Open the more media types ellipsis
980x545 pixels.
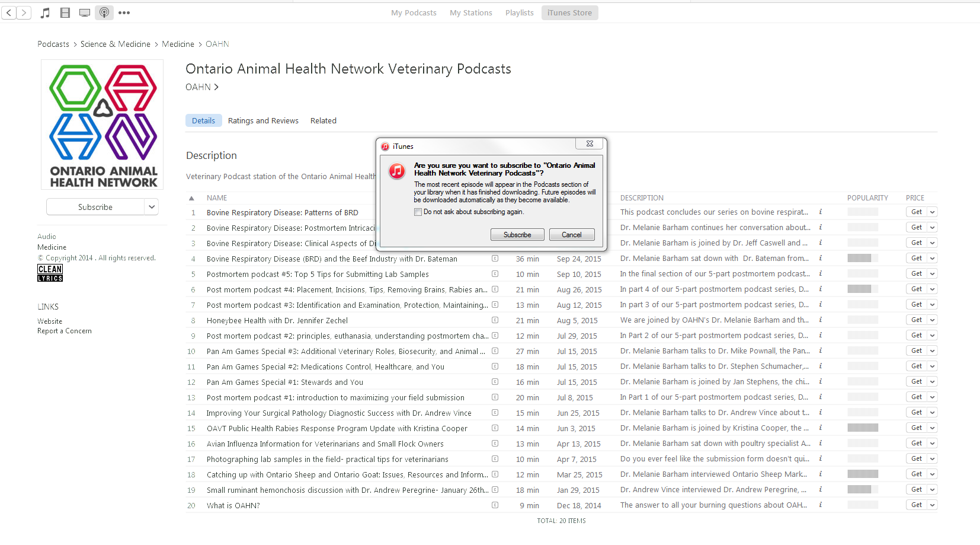click(124, 12)
